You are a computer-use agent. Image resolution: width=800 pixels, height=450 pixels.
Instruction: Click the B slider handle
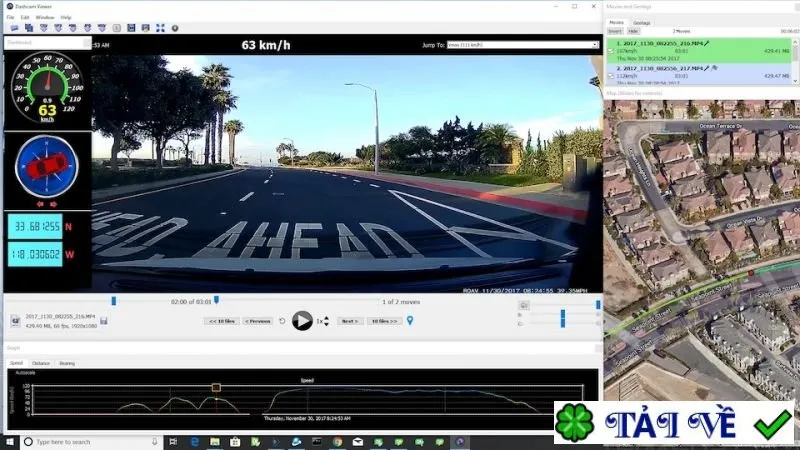pos(563,314)
